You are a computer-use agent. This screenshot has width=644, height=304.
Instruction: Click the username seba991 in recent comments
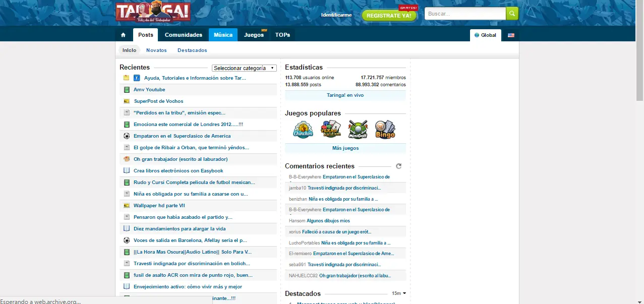click(298, 265)
